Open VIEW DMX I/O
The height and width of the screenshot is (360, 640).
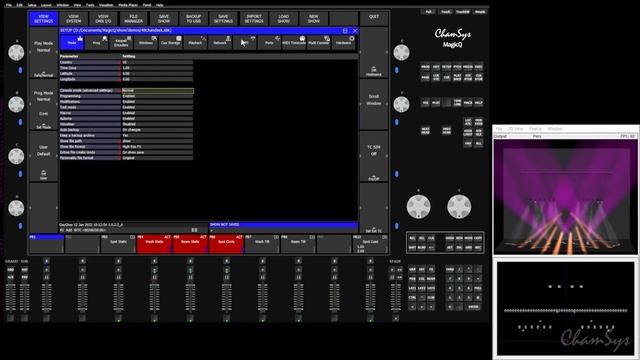(103, 19)
